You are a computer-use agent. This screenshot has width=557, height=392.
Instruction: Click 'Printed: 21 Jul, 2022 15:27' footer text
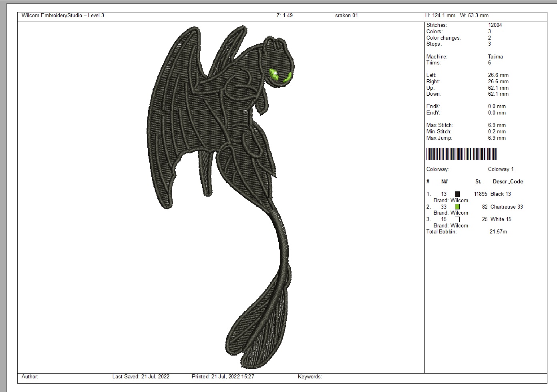(223, 376)
